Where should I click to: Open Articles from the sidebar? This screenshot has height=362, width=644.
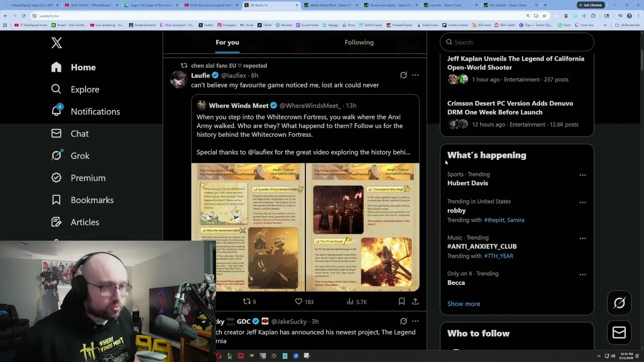(75, 222)
